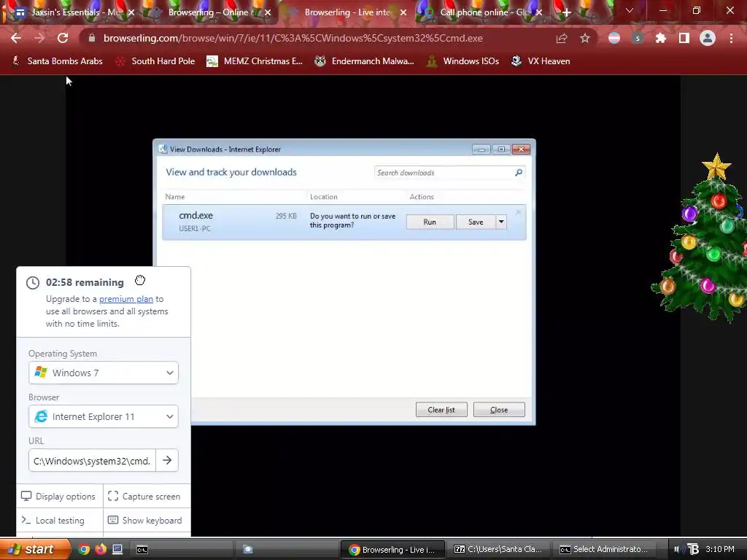Open the striped flag extension icon
Screen dimensions: 747x560
[614, 38]
